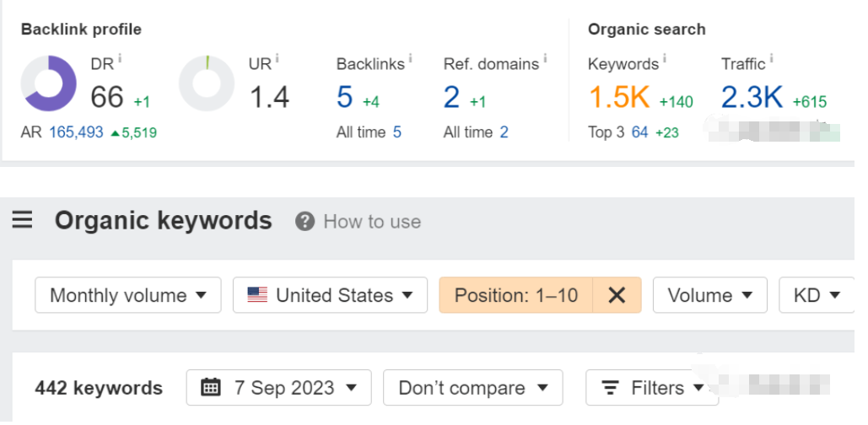The width and height of the screenshot is (868, 425).
Task: Click the info icon next to DR
Action: (x=120, y=57)
